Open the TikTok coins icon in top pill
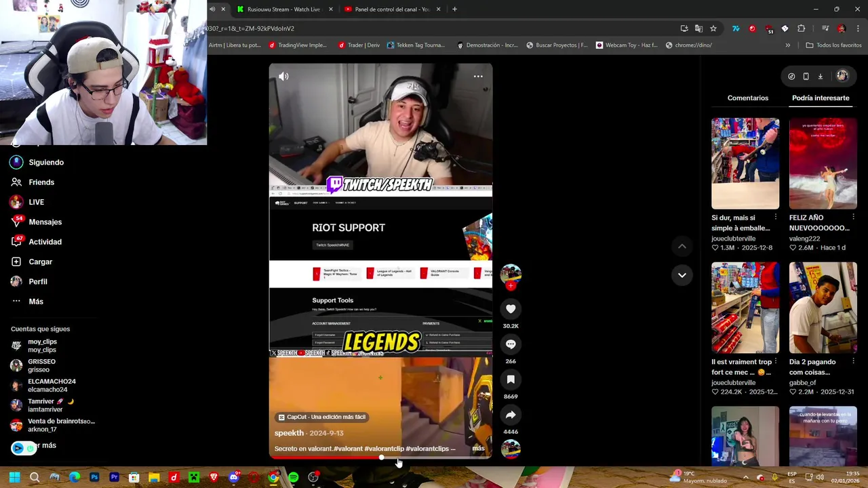 791,77
